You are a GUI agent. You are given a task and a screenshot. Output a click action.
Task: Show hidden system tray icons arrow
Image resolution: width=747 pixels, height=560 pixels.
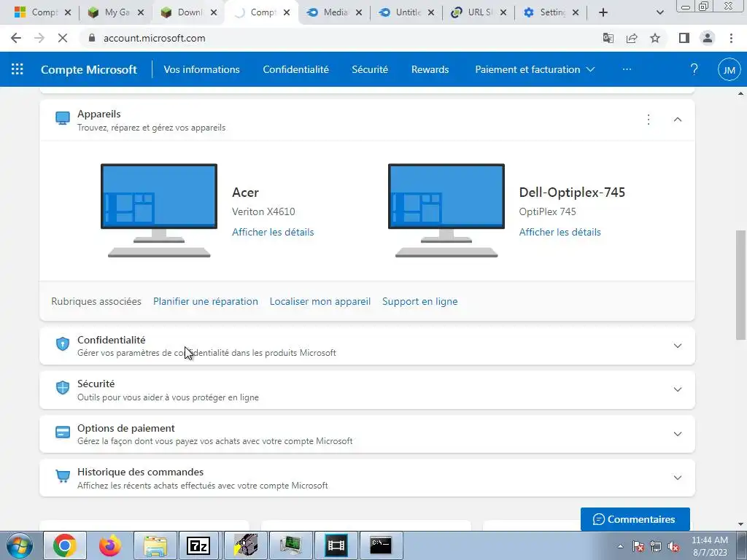(x=620, y=546)
